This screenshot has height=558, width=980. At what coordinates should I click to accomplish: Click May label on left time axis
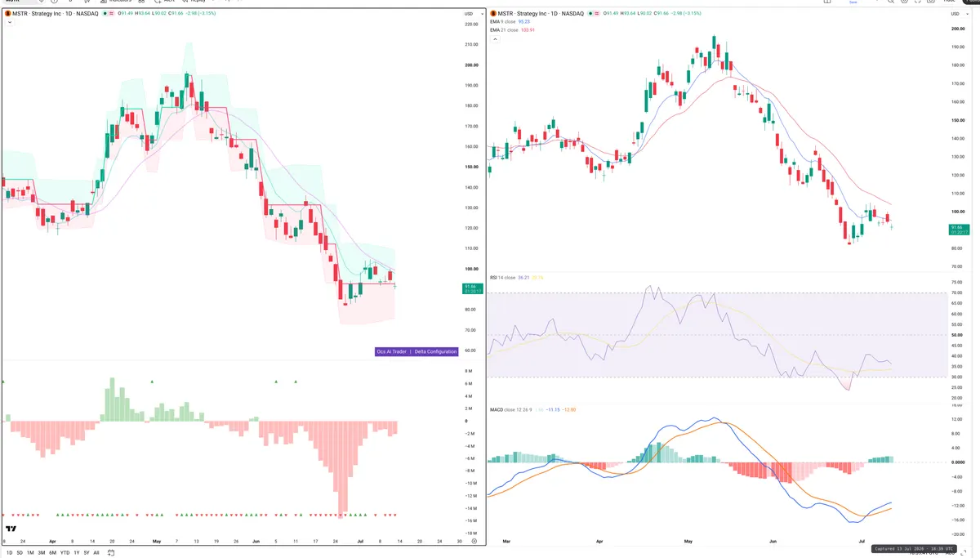pos(156,541)
